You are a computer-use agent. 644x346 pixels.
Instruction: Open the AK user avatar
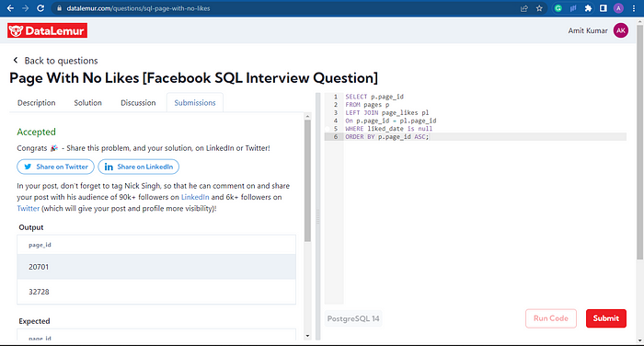[x=621, y=30]
